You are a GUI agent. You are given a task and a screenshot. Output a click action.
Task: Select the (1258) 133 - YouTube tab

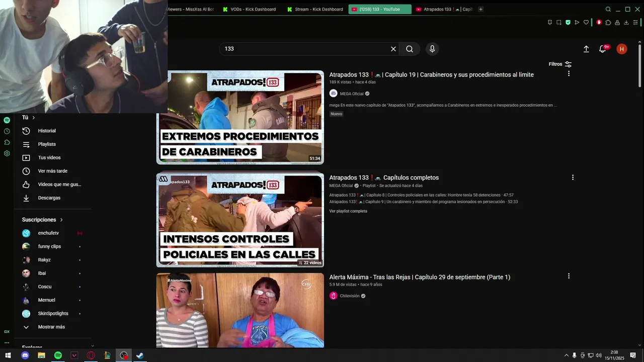(380, 9)
